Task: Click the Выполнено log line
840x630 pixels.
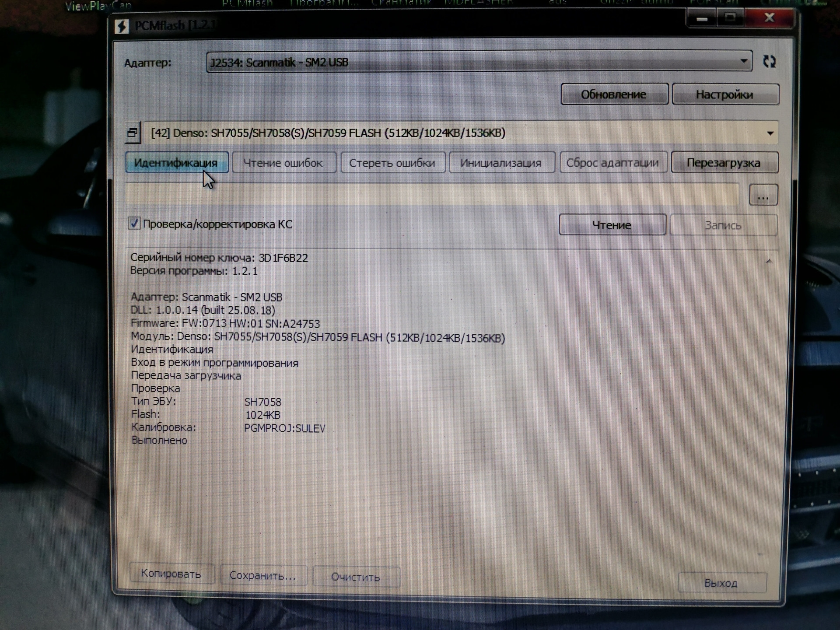Action: click(x=159, y=440)
